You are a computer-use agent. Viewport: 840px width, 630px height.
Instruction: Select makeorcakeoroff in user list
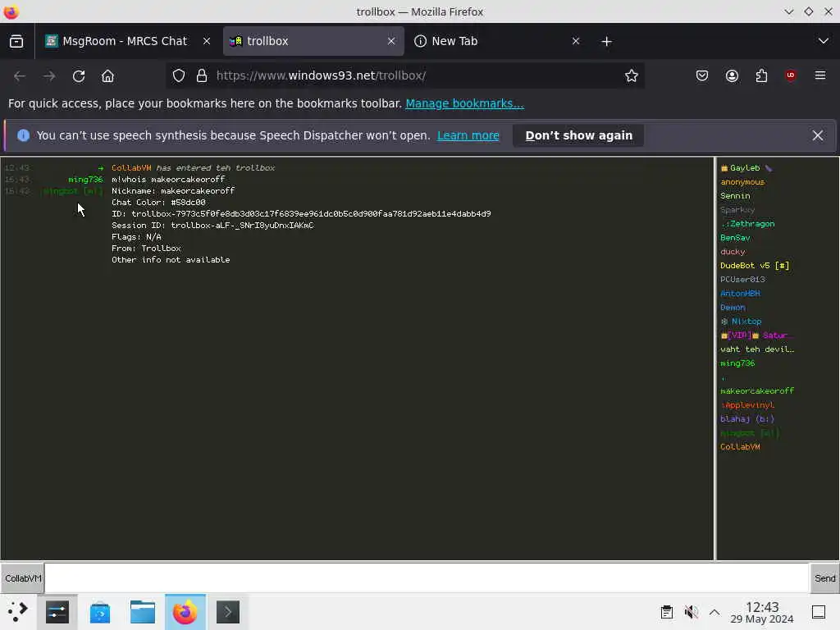coord(757,391)
